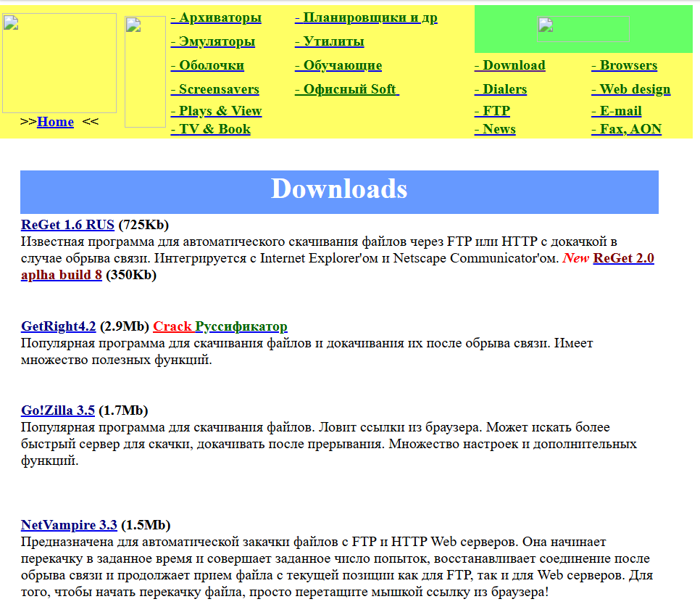Open the Browsers category
The image size is (700, 607).
click(625, 65)
